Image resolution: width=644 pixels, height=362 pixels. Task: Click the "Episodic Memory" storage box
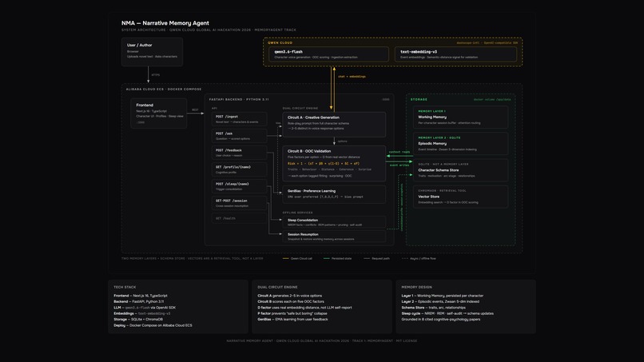460,143
